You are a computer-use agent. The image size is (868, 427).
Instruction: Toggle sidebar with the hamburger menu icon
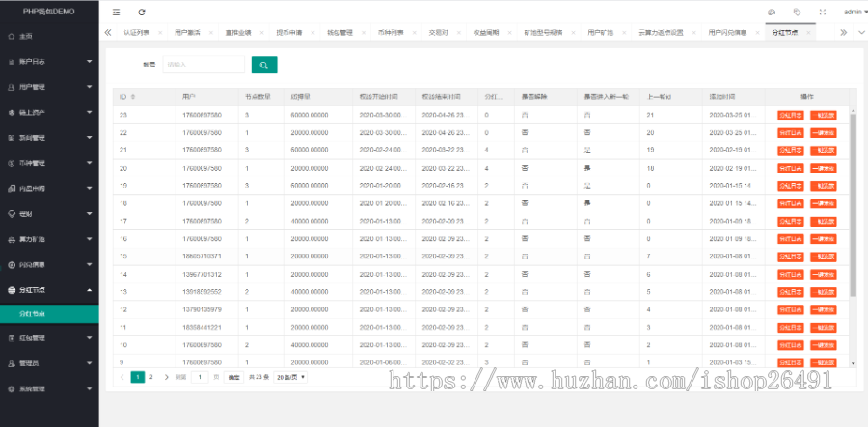tap(116, 13)
